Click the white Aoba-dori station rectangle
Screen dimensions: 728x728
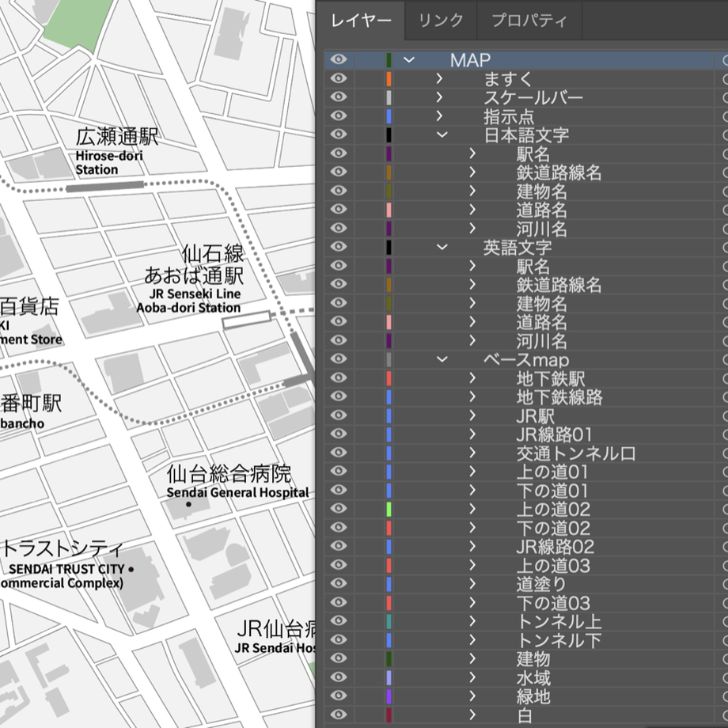point(247,320)
